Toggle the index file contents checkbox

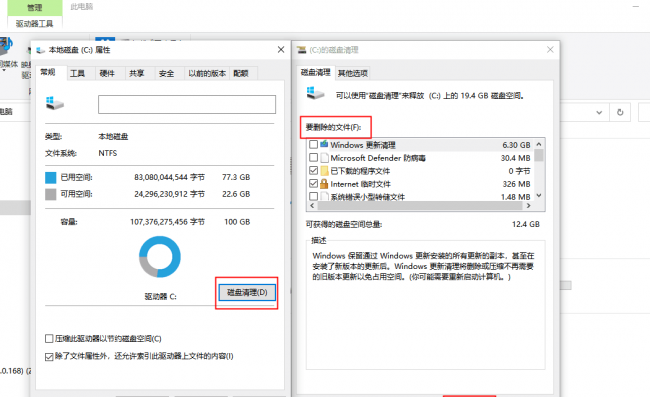click(49, 356)
